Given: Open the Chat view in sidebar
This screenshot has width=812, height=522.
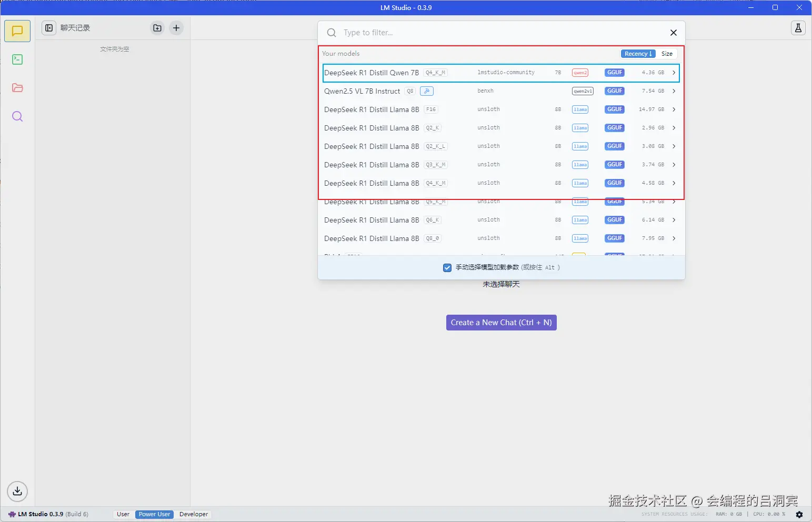Looking at the screenshot, I should (17, 31).
